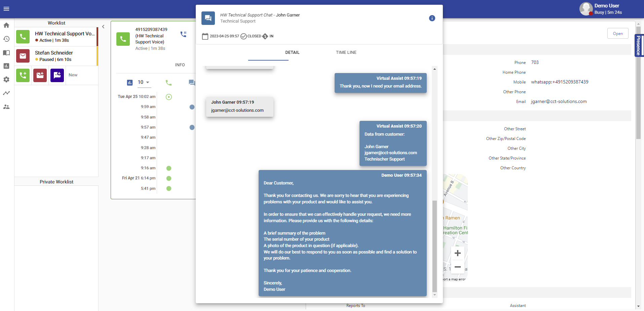Screen dimensions: 644x311
Task: Select Stefan Schneider email worklist item
Action: point(56,56)
